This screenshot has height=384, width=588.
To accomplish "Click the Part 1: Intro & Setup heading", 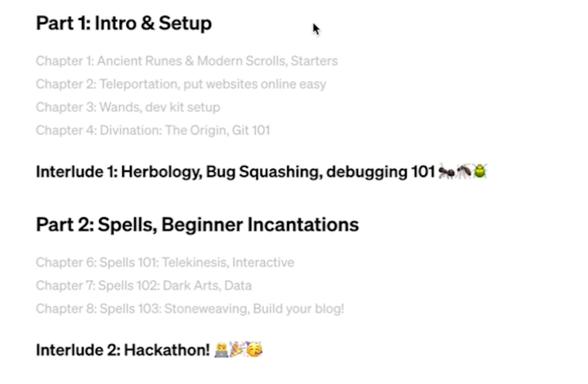I will tap(124, 23).
